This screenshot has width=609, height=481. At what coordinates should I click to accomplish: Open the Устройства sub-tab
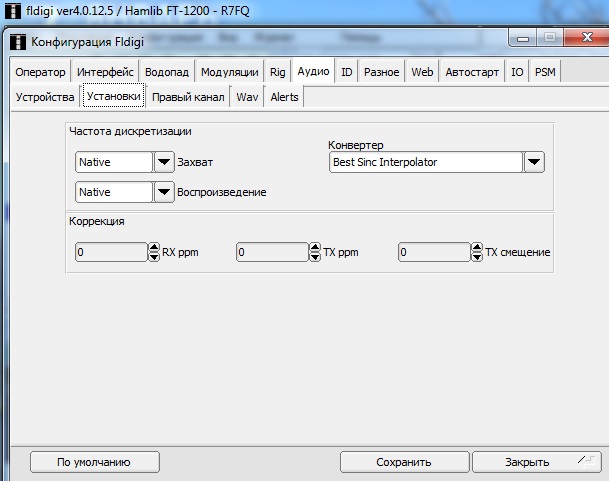[x=45, y=97]
